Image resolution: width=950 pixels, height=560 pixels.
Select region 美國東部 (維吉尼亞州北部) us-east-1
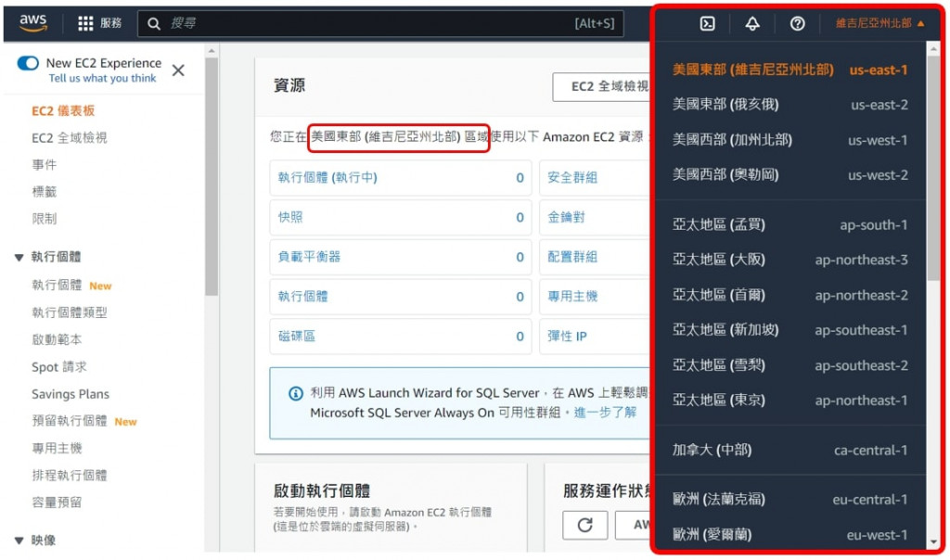[x=790, y=70]
